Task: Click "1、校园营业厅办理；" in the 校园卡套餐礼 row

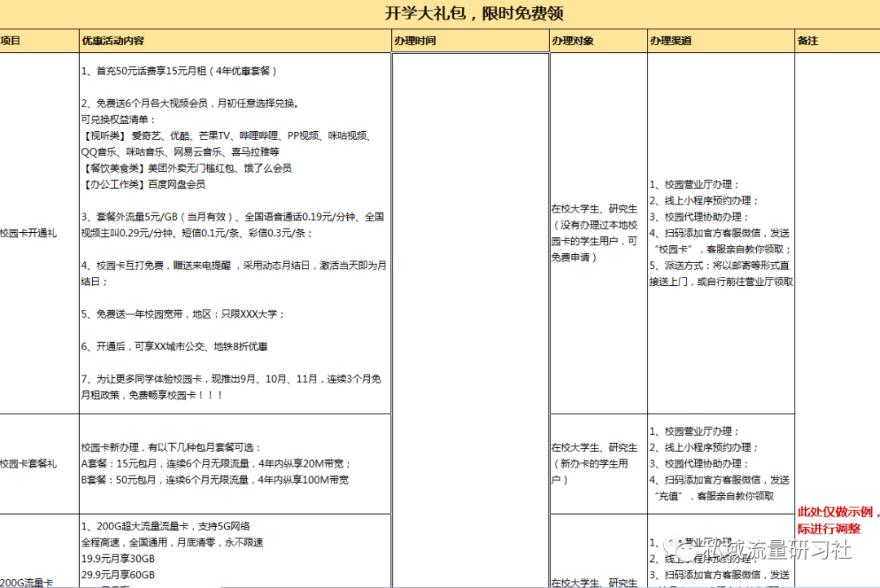Action: (x=695, y=432)
